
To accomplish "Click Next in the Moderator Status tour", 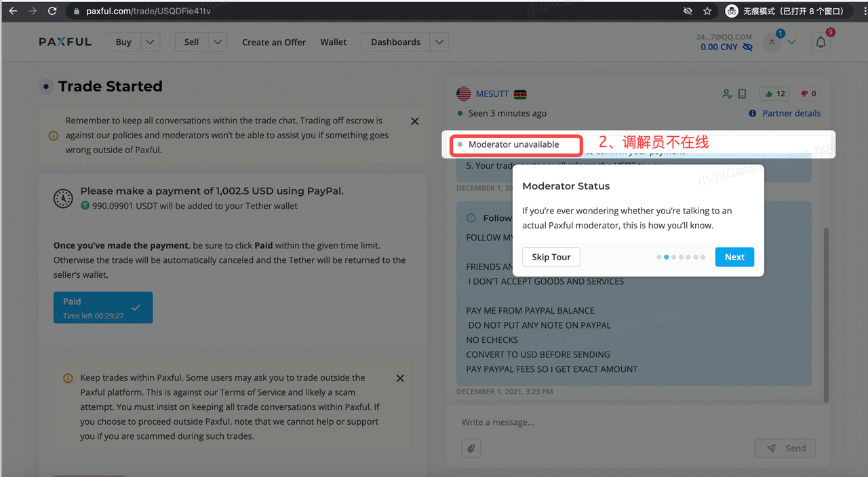I will point(734,257).
